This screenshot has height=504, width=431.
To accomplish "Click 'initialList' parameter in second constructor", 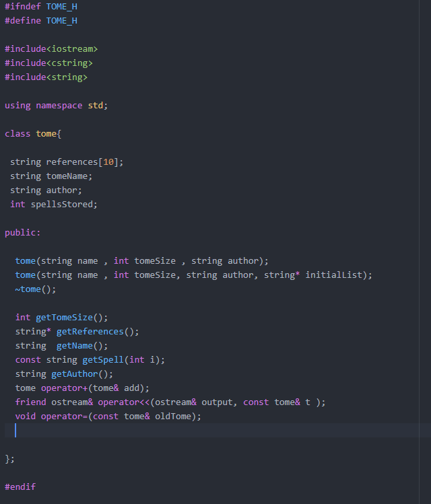I will (x=333, y=275).
